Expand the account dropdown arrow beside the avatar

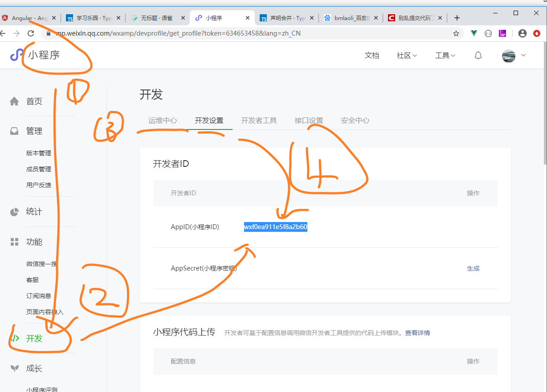[x=523, y=55]
